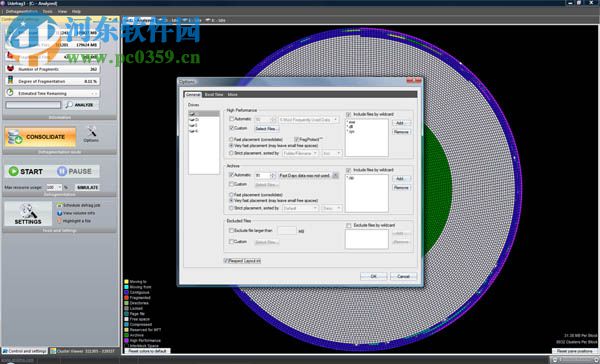This screenshot has width=600, height=364.
Task: Click Control and settings tab icon
Action: pos(5,351)
